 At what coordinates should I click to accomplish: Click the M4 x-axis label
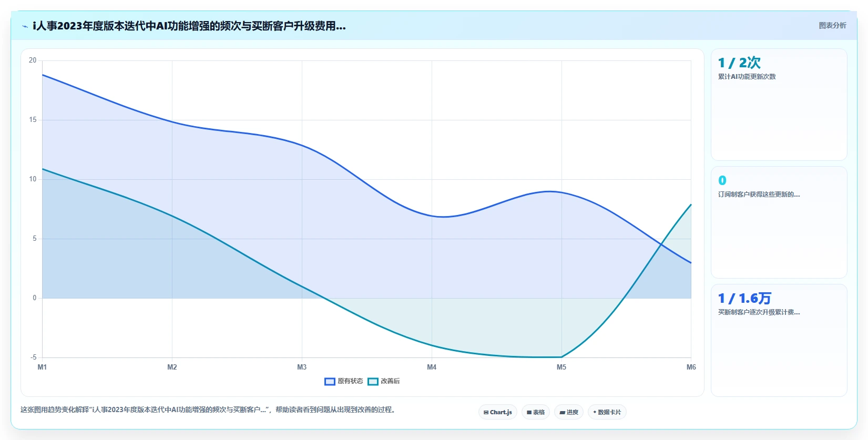point(432,367)
